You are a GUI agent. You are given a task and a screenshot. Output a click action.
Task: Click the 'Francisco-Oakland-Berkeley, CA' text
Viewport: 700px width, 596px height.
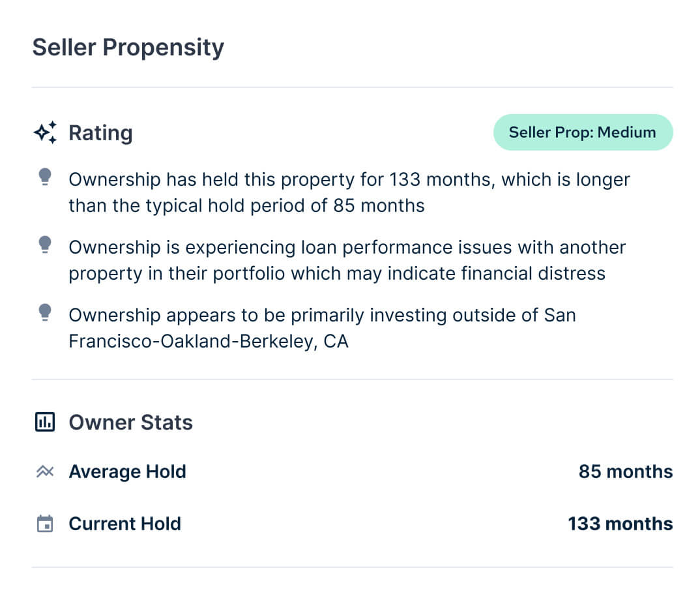(x=209, y=342)
